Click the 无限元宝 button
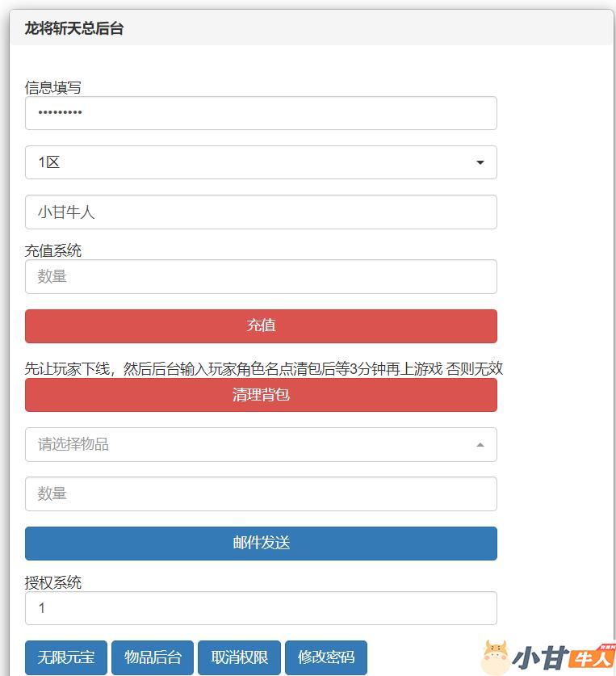The width and height of the screenshot is (616, 676). [x=66, y=657]
